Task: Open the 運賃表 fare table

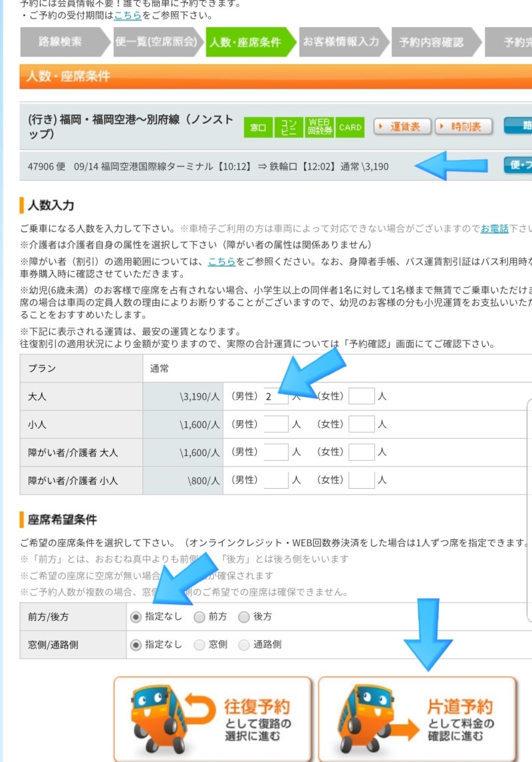Action: (x=403, y=127)
